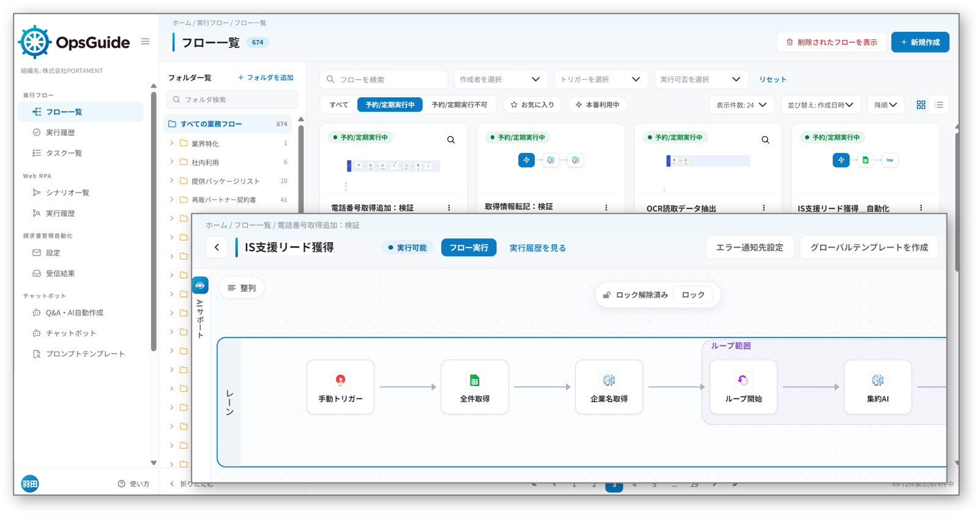
Task: Open the 実行可否を選択 dropdown
Action: (x=700, y=79)
